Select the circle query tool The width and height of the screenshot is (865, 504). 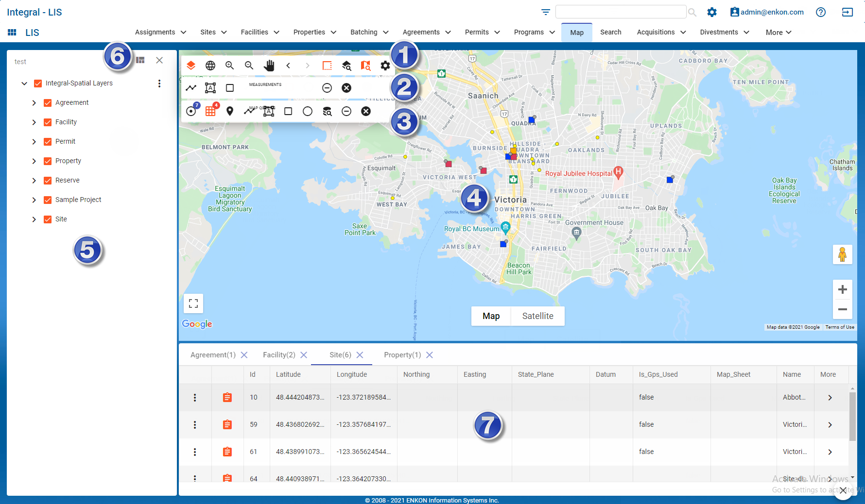click(308, 111)
